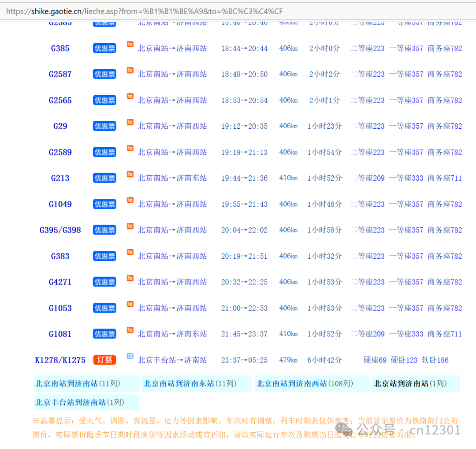Click origin-station 始 icon on G1081 row
Screen dimensions: 476x449
pyautogui.click(x=130, y=330)
